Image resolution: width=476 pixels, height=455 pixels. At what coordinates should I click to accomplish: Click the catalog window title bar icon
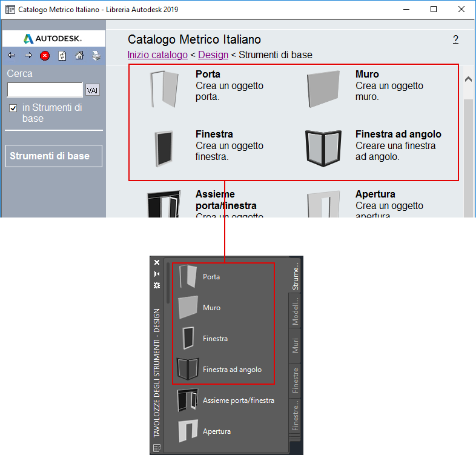click(x=10, y=10)
